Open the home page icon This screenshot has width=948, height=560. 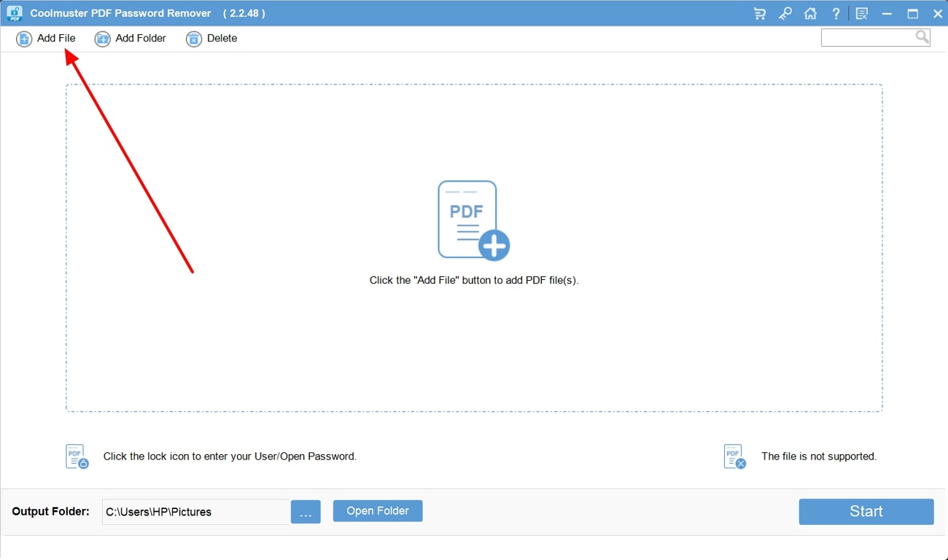pyautogui.click(x=810, y=13)
